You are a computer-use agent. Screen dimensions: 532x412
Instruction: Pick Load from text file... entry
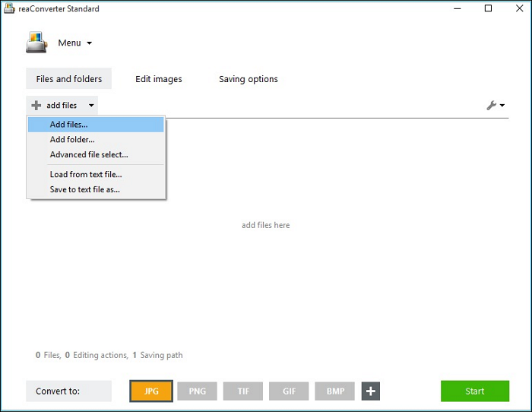(x=96, y=174)
